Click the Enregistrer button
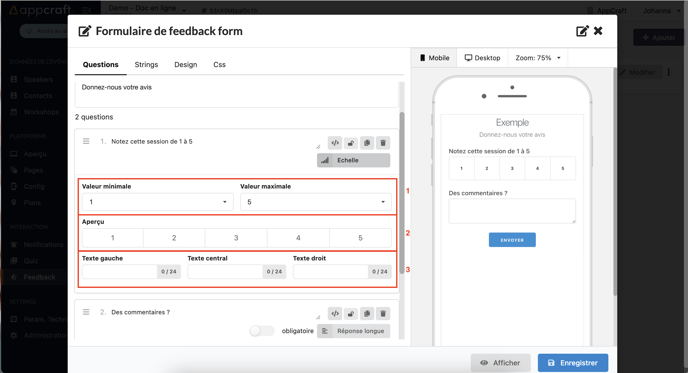688x373 pixels. (x=573, y=363)
